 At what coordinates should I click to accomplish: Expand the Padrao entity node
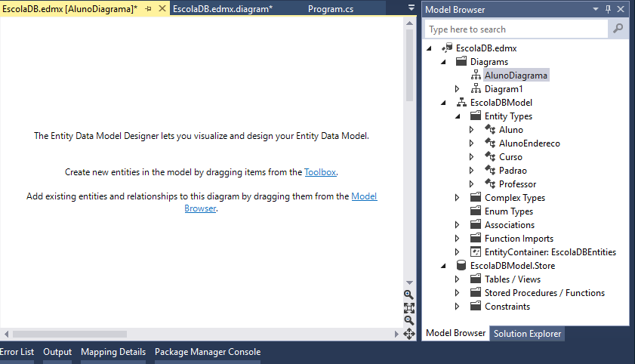pos(471,171)
